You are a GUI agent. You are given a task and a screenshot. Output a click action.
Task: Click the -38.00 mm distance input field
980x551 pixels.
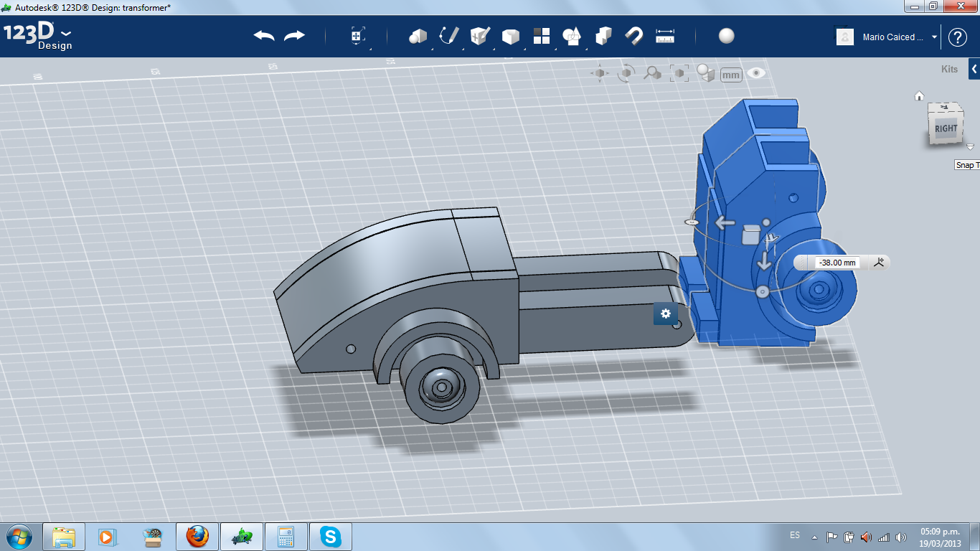point(838,263)
